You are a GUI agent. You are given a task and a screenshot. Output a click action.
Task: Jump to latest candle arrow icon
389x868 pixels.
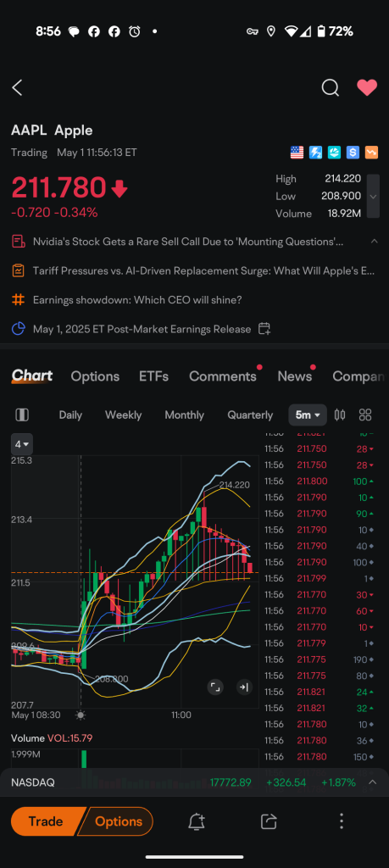(x=244, y=687)
